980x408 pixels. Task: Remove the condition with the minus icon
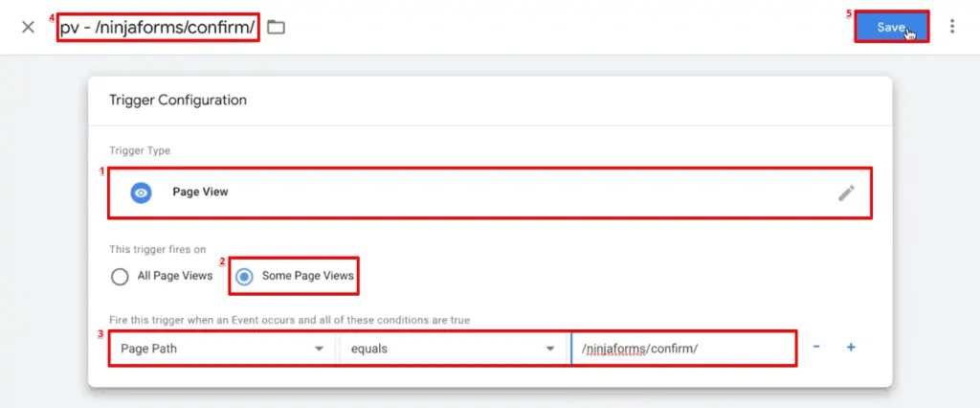click(x=816, y=347)
